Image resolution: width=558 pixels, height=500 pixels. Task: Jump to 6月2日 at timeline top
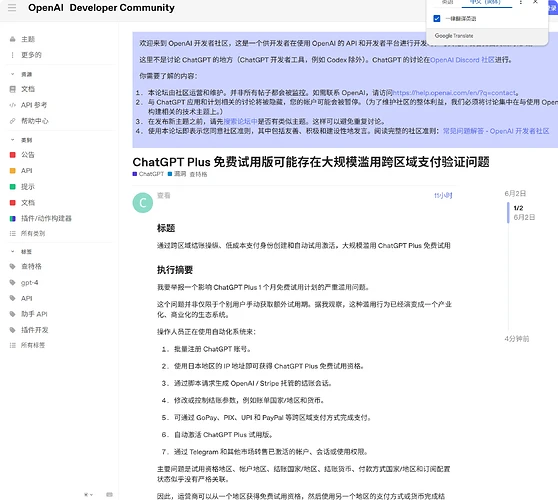515,194
